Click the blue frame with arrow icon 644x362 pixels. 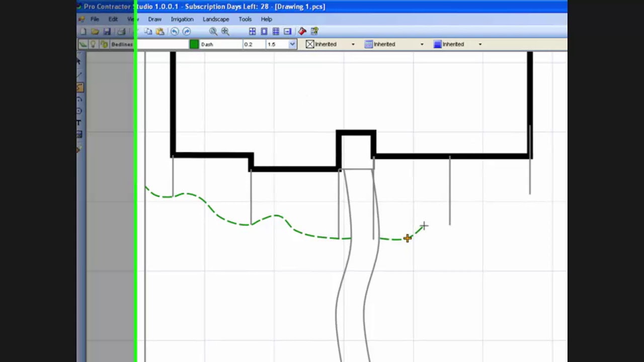coord(287,32)
